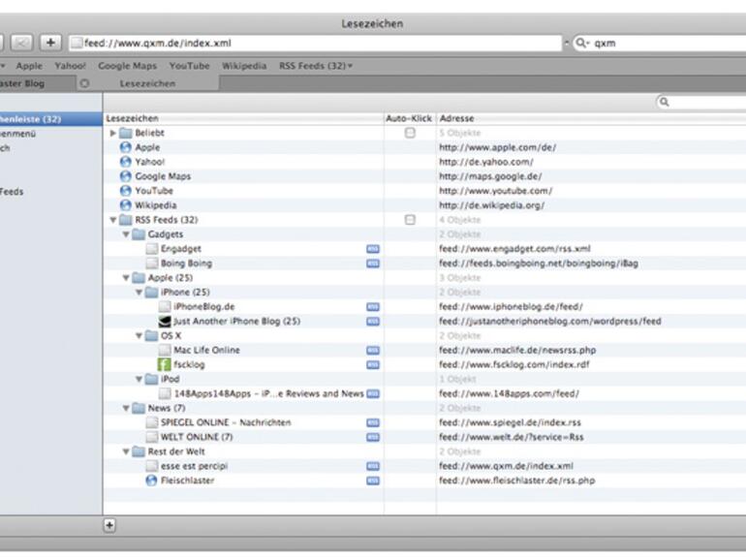The image size is (746, 560).
Task: Click the feed URL address field
Action: (320, 43)
